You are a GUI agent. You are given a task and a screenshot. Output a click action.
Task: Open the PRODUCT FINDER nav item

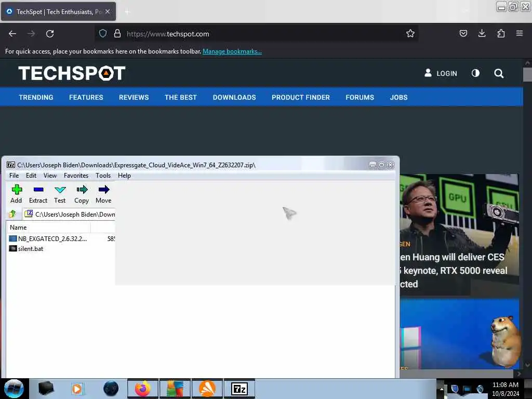click(301, 97)
